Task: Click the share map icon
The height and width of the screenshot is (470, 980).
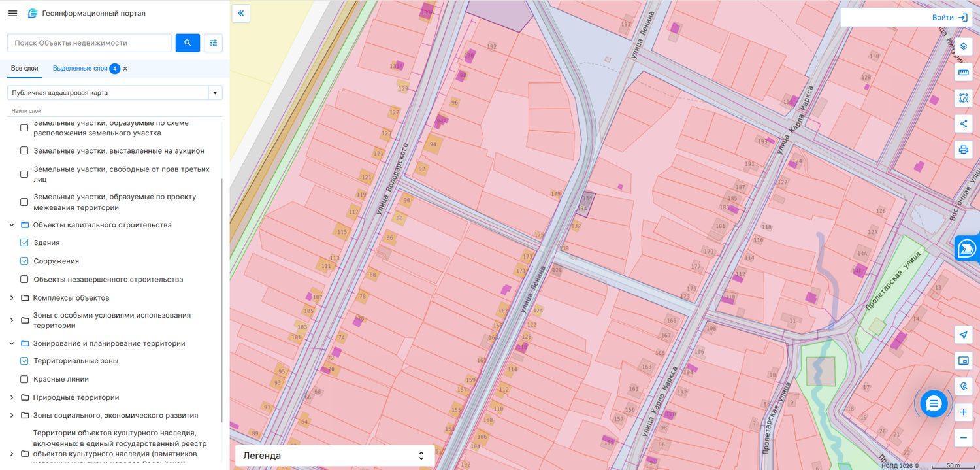Action: [963, 124]
